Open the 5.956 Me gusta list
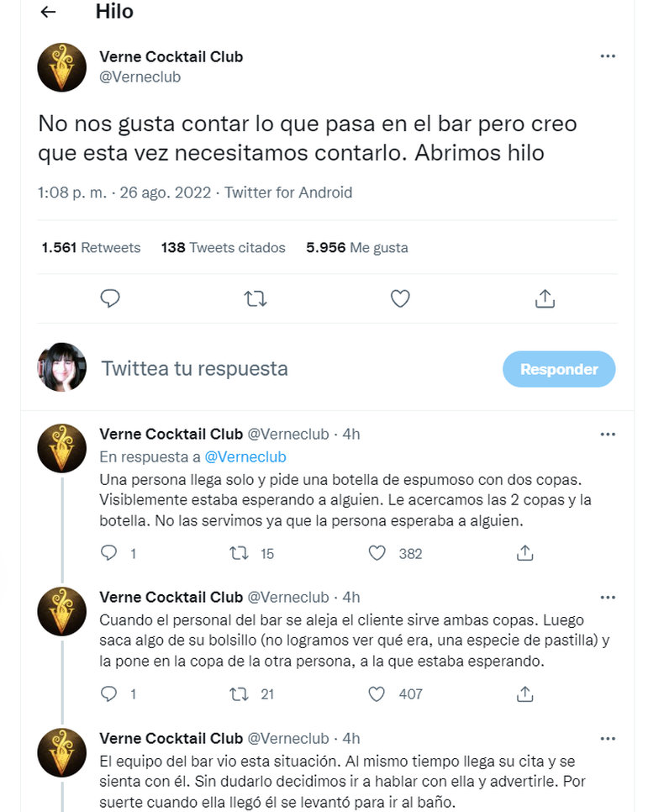The image size is (664, 812). [x=355, y=247]
